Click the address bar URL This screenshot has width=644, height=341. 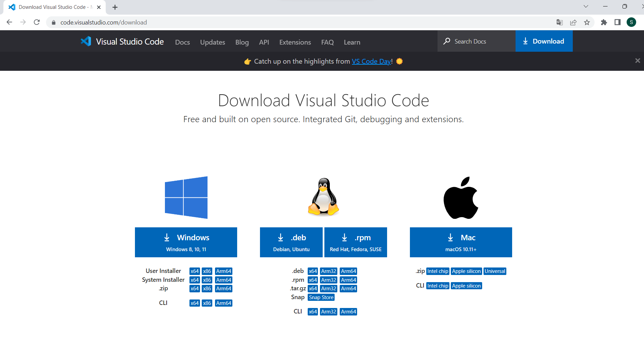(x=104, y=22)
